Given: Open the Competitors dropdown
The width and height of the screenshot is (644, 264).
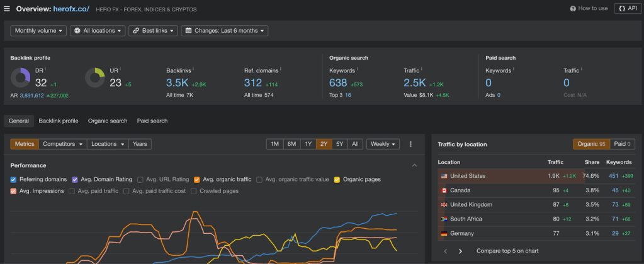Looking at the screenshot, I should (63, 144).
